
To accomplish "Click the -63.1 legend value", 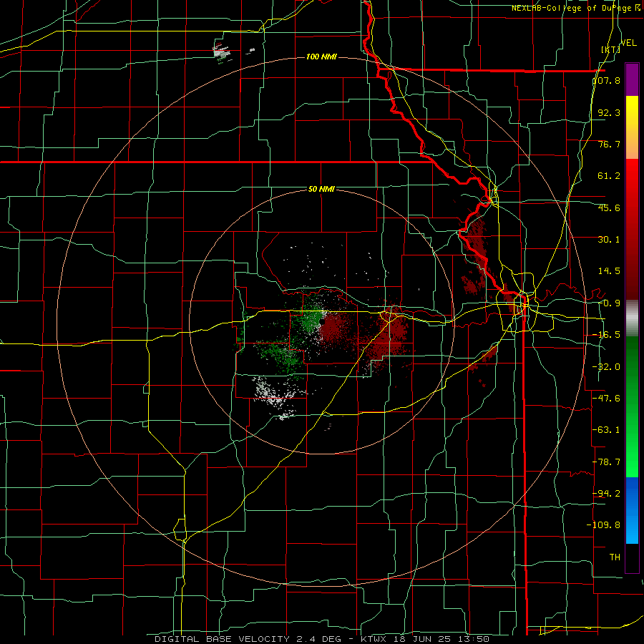I will tap(607, 430).
